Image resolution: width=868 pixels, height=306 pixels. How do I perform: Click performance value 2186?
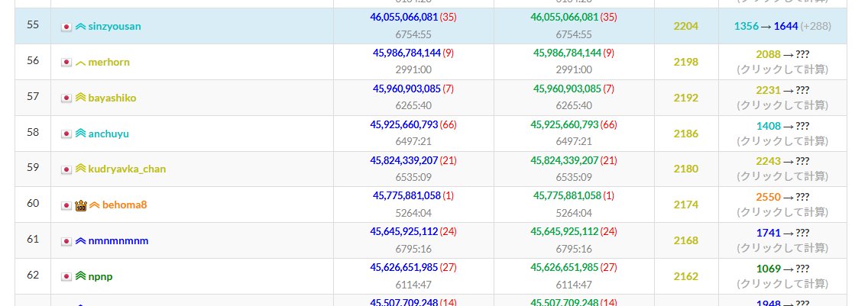pos(686,134)
